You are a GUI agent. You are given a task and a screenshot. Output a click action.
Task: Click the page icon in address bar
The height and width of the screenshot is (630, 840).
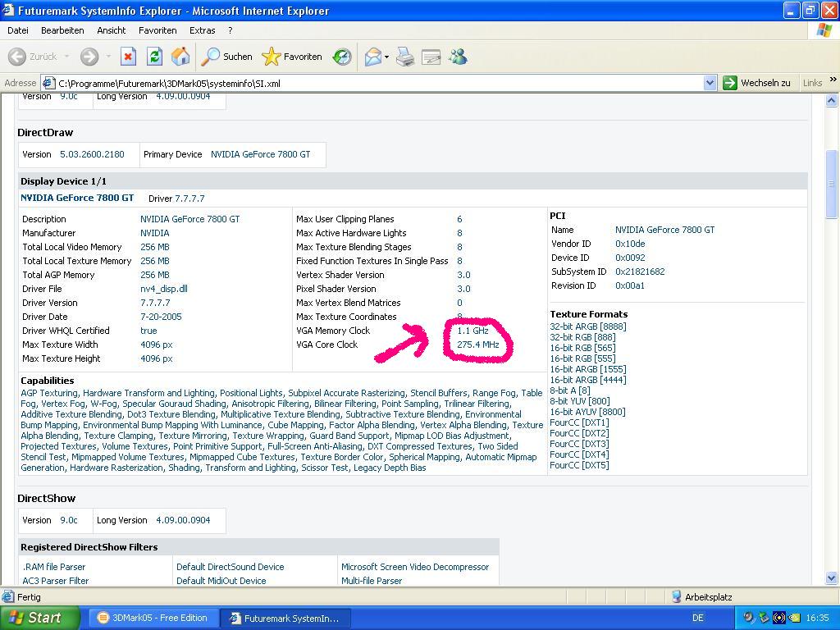point(48,83)
